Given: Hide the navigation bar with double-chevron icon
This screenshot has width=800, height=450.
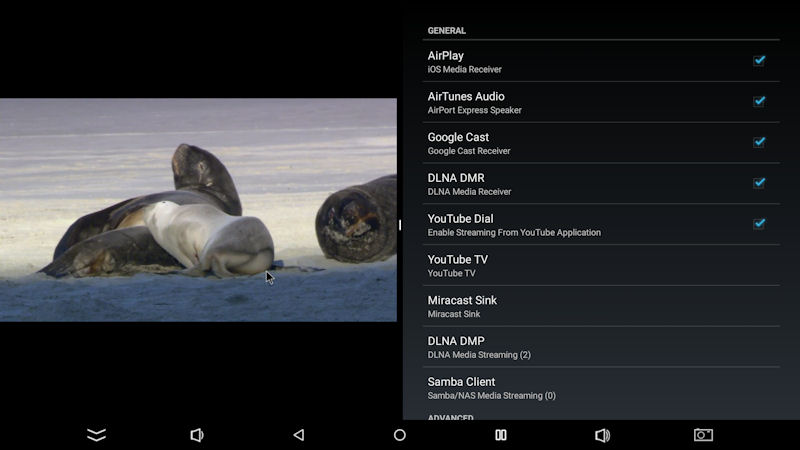Looking at the screenshot, I should pyautogui.click(x=96, y=435).
